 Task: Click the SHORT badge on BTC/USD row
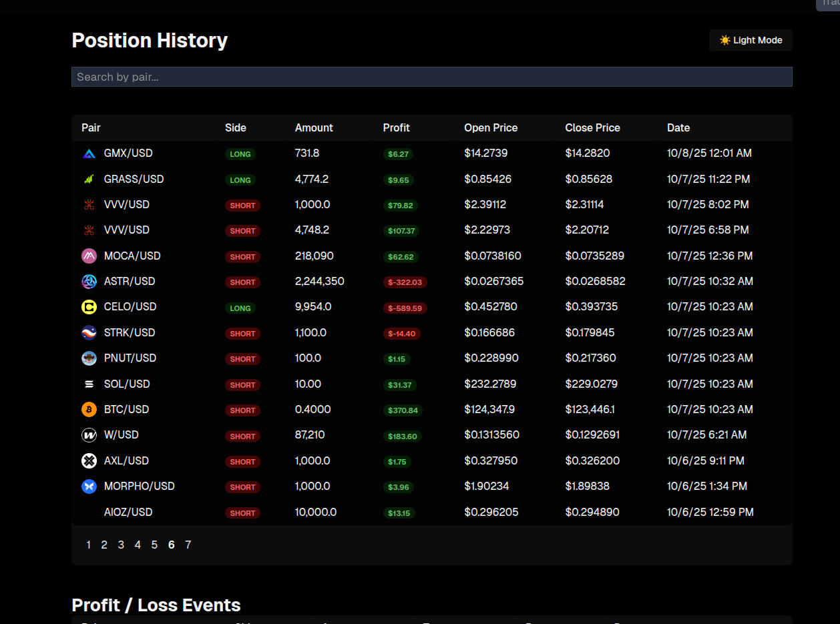242,410
